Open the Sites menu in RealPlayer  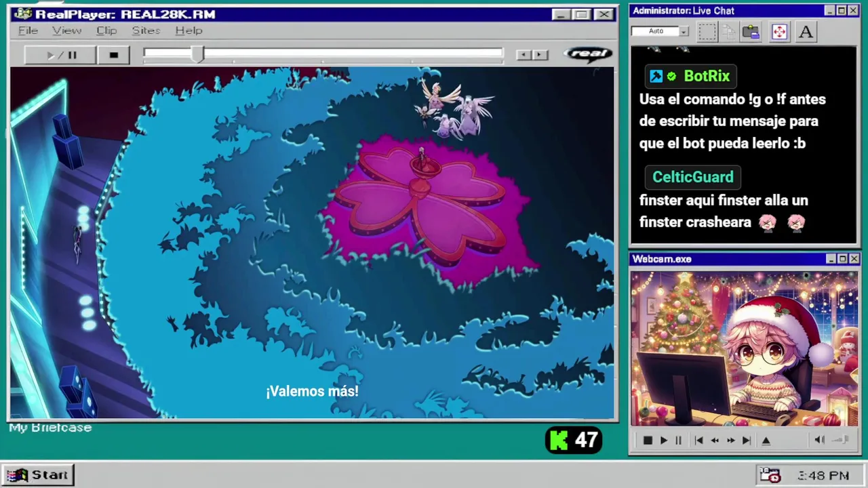[146, 30]
